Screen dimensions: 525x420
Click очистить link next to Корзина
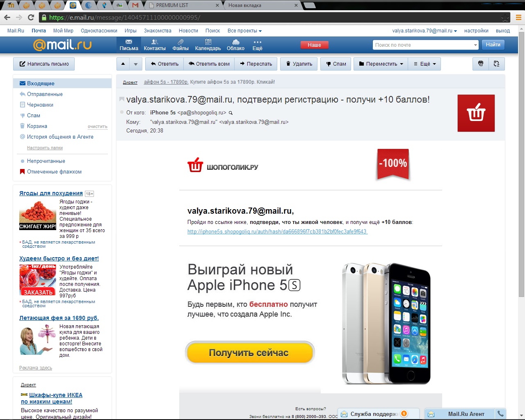98,127
